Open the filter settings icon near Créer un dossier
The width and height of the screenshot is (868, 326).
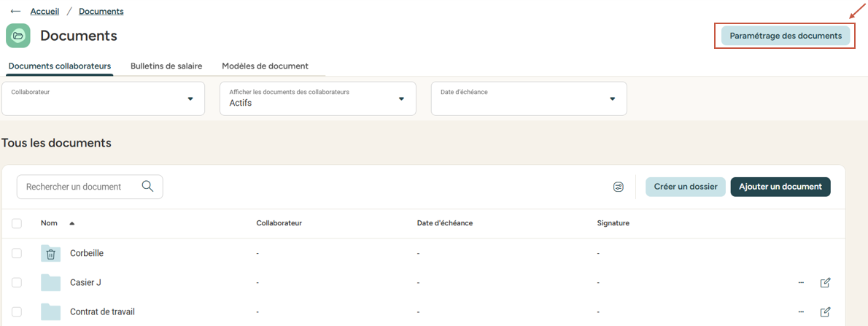click(x=619, y=187)
